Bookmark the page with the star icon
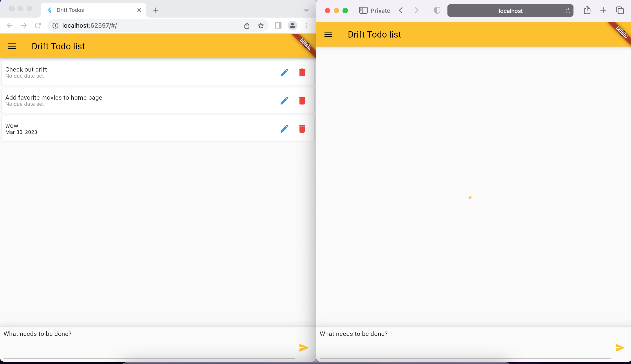Screen dimensions: 631x364 point(261,25)
